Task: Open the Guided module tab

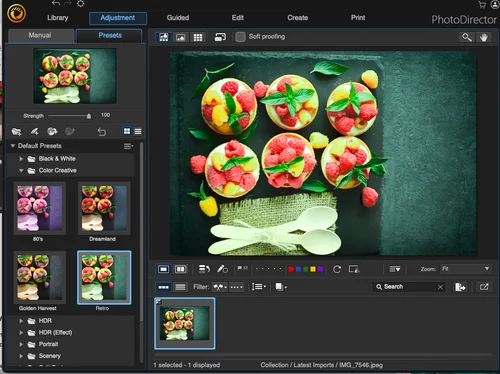Action: point(178,18)
